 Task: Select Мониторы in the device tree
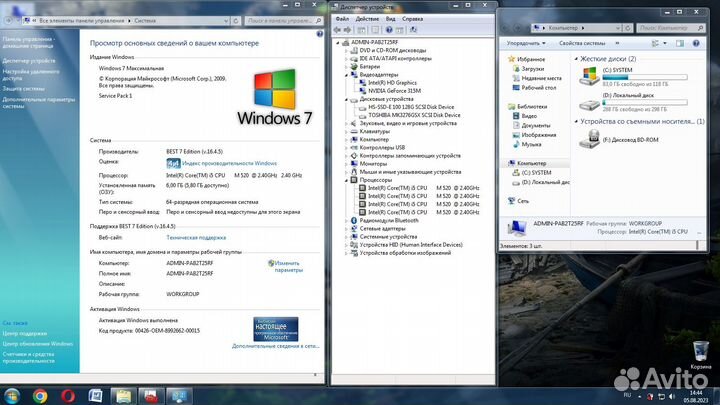tap(373, 164)
